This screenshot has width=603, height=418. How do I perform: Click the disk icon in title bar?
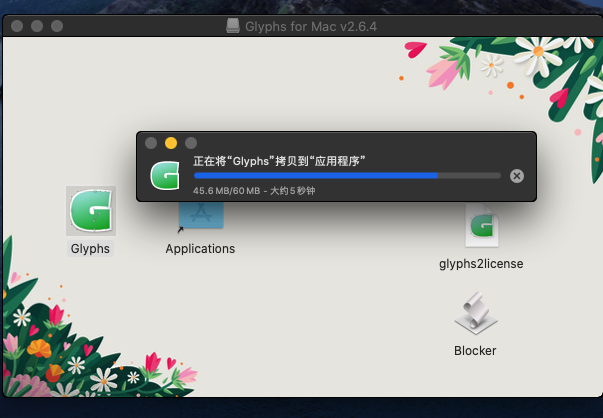[232, 24]
